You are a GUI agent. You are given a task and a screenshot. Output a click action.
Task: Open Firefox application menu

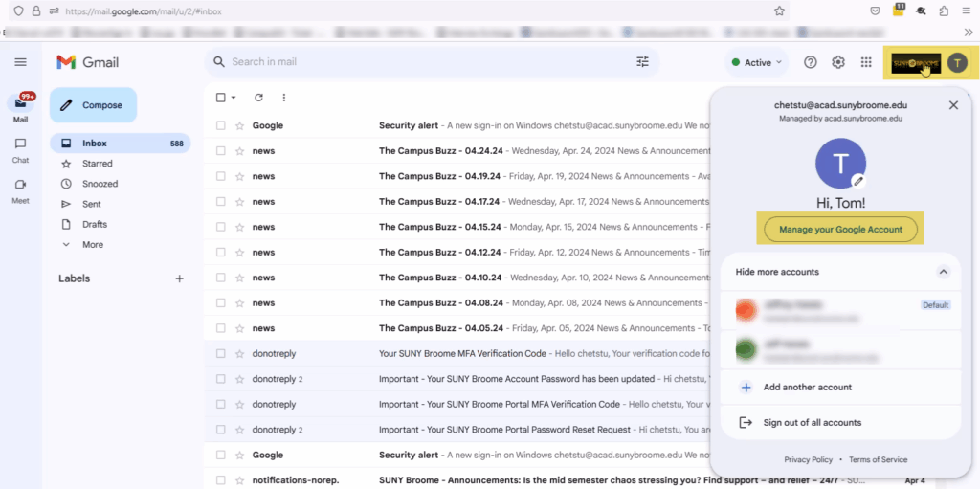pyautogui.click(x=966, y=11)
